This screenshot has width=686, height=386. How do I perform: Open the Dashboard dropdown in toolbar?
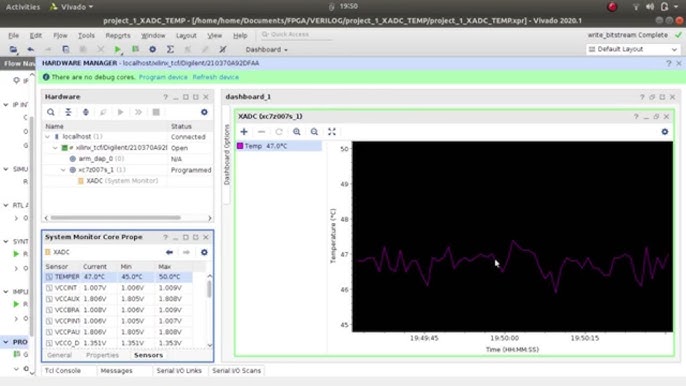coord(266,49)
